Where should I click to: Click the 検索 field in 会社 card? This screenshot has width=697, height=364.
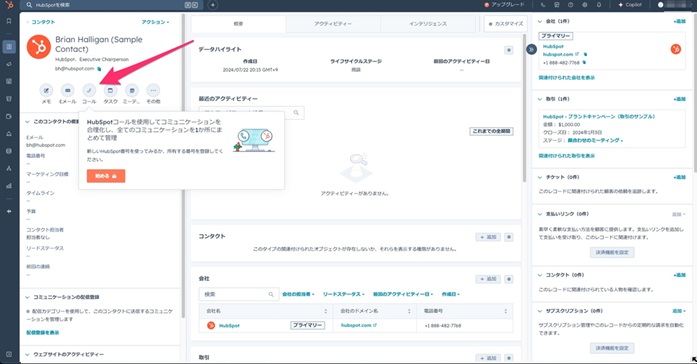click(x=239, y=294)
